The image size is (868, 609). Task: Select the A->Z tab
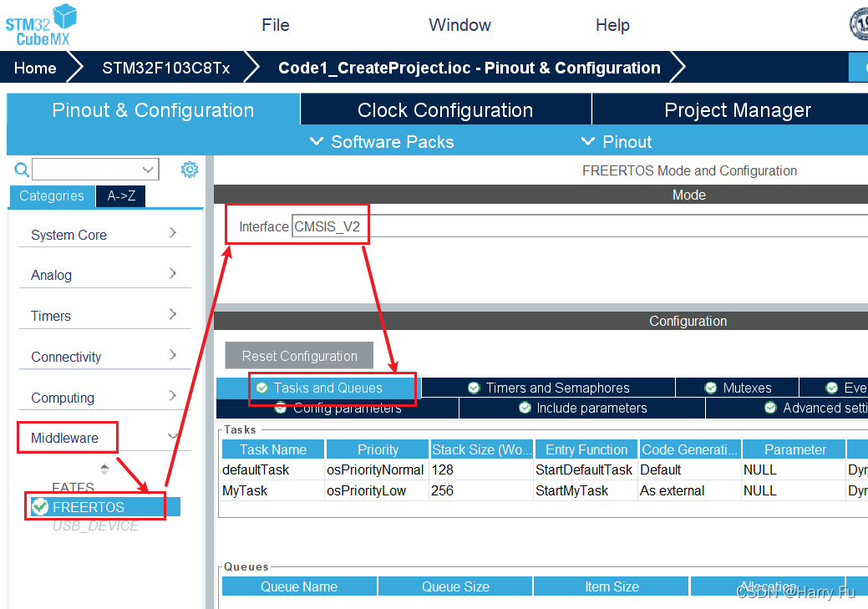(x=121, y=195)
